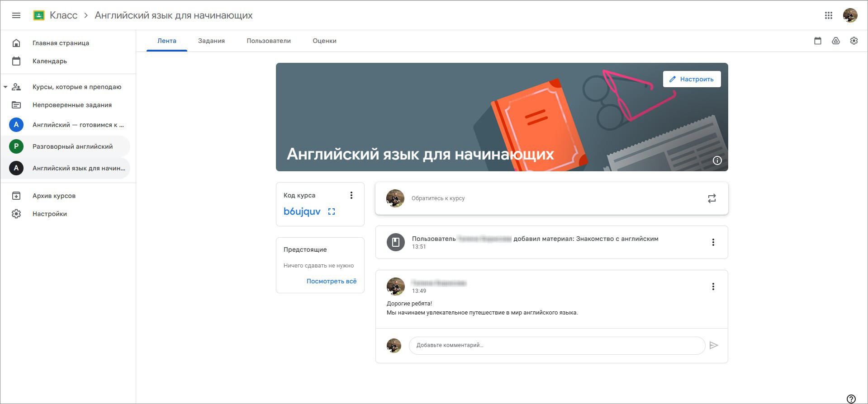Open the help question mark icon
The image size is (868, 404).
(851, 399)
